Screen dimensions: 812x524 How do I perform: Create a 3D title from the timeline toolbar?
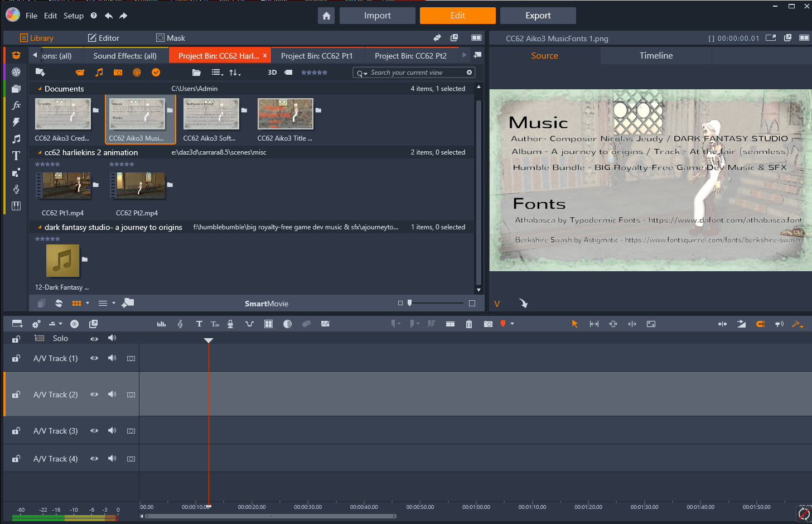pyautogui.click(x=215, y=324)
